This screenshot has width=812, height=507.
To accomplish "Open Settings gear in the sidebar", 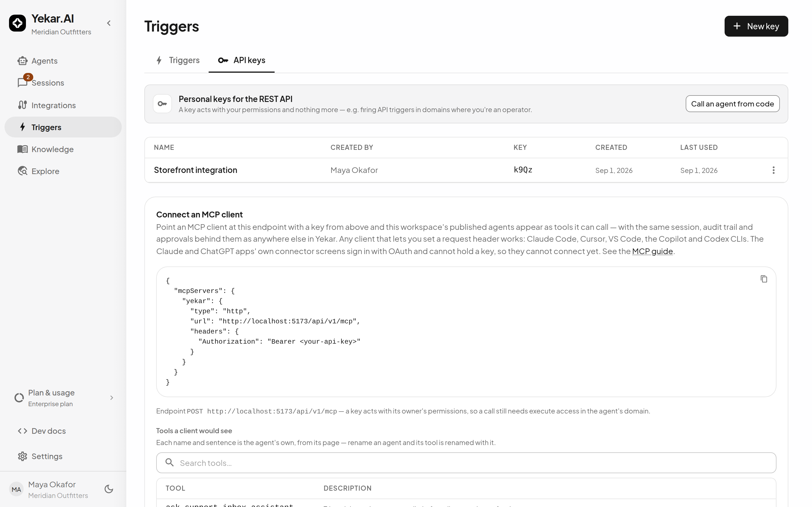I will [x=23, y=456].
